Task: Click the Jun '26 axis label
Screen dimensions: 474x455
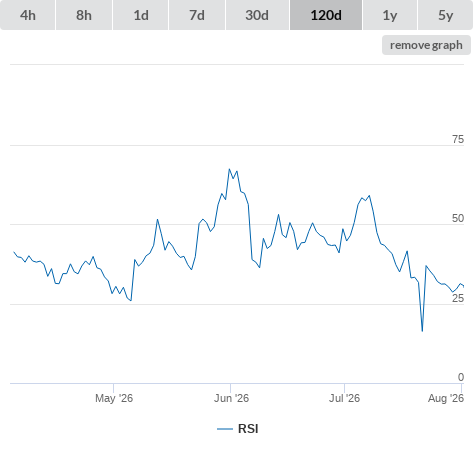Action: click(231, 398)
